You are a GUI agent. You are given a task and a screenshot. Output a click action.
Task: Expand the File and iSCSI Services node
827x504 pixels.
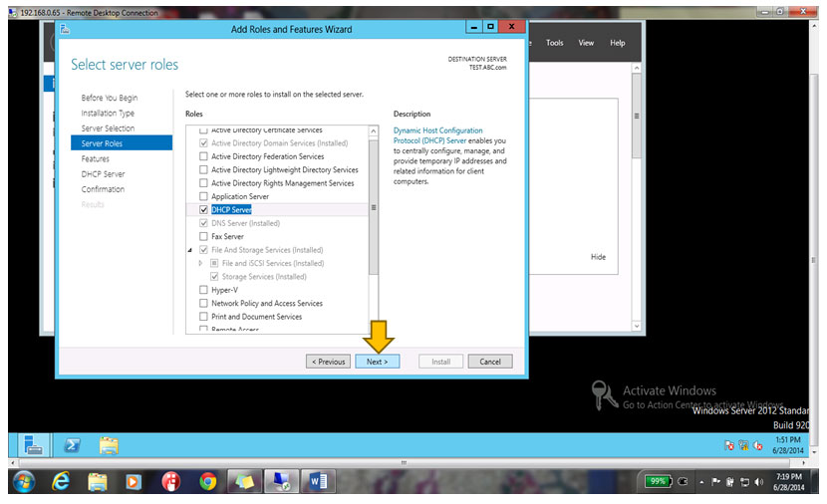200,263
